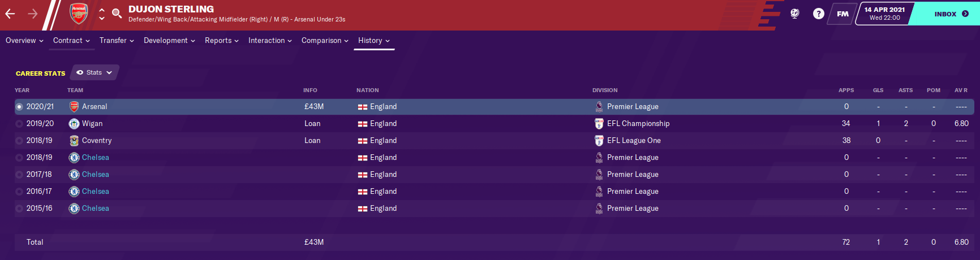Screen dimensions: 980x260
Task: Open the world globe icon
Action: tap(795, 14)
